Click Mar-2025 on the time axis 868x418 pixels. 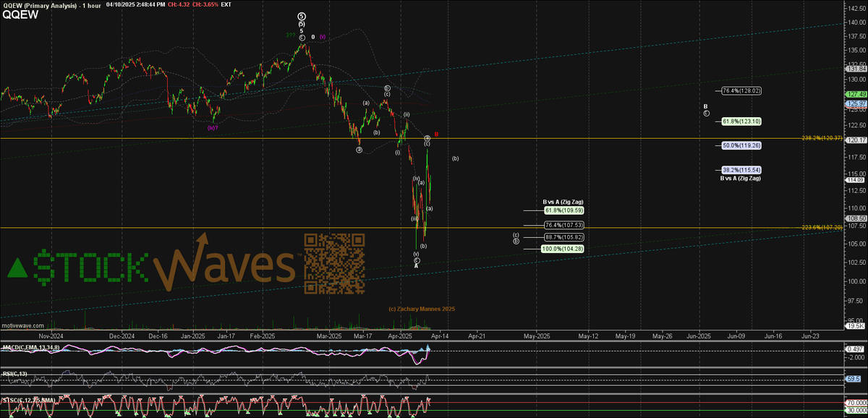(329, 336)
